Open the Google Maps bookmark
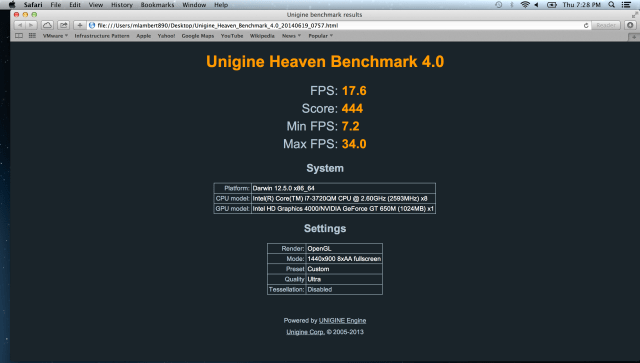640x363 pixels. tap(198, 36)
